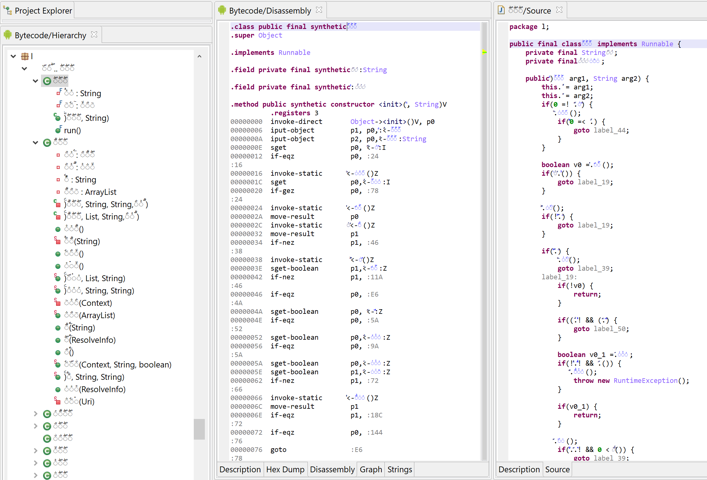This screenshot has height=480, width=707.
Task: Select the '(Context)' method in hierarchy
Action: 88,303
